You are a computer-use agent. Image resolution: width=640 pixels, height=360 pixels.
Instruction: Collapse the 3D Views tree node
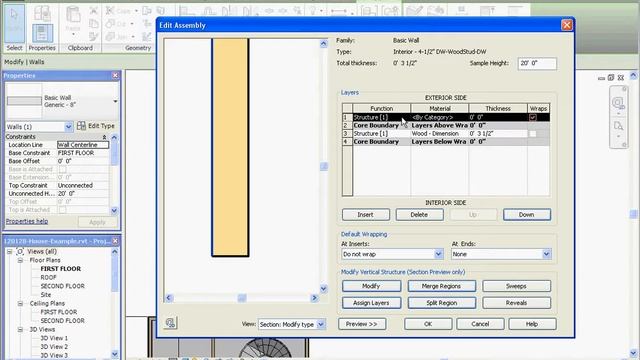coord(20,329)
